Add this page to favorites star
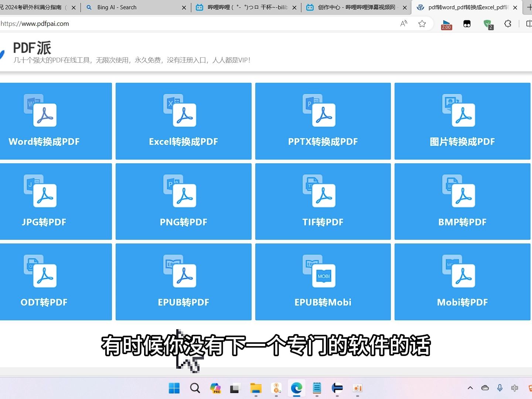This screenshot has width=532, height=399. tap(422, 24)
